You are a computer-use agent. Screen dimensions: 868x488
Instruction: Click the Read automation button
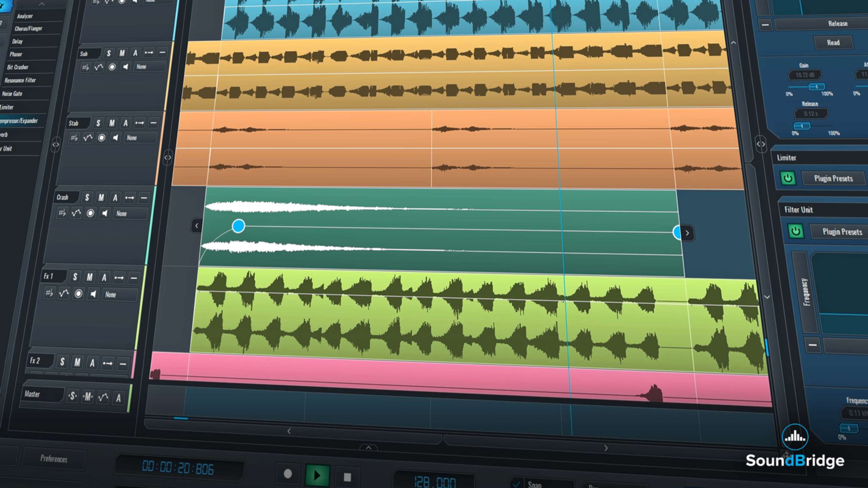point(834,42)
